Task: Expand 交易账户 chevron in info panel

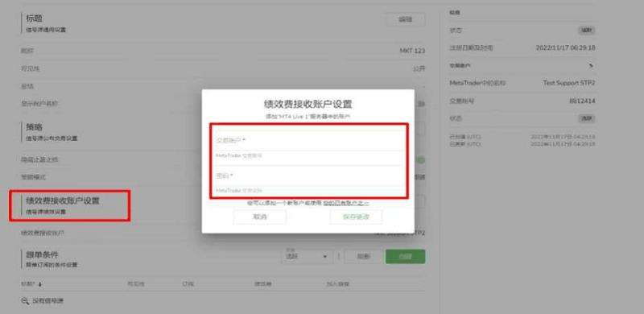Action: [x=591, y=66]
